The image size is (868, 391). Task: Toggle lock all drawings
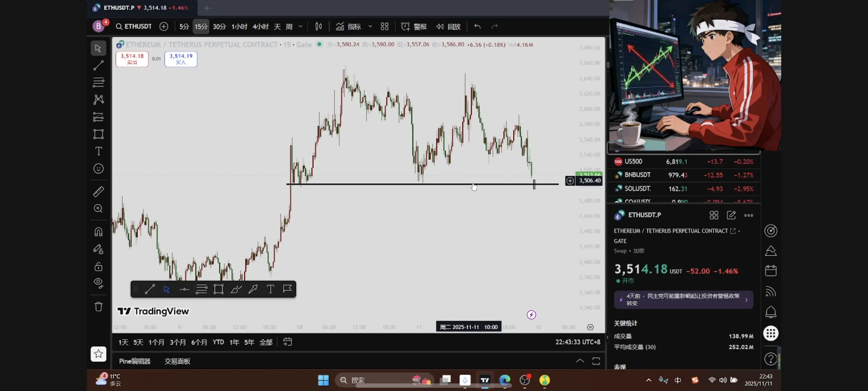pyautogui.click(x=98, y=267)
